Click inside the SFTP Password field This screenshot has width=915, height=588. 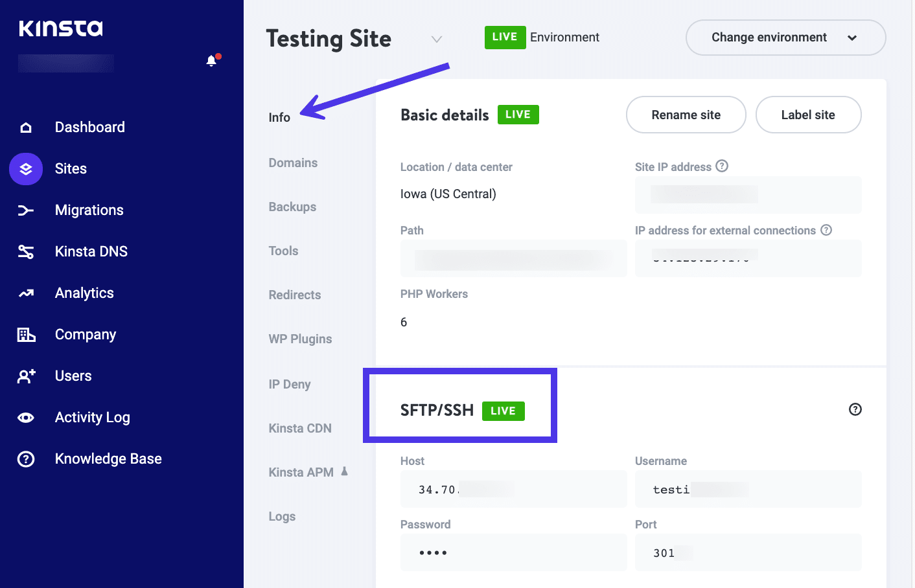[513, 552]
